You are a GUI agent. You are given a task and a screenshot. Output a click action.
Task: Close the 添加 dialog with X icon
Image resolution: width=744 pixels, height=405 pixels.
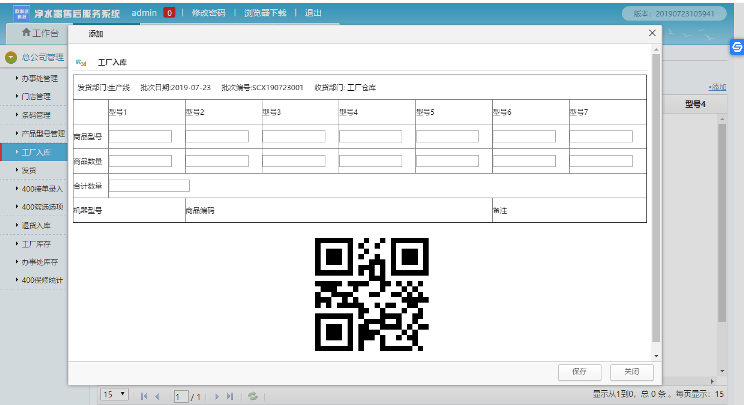[652, 33]
